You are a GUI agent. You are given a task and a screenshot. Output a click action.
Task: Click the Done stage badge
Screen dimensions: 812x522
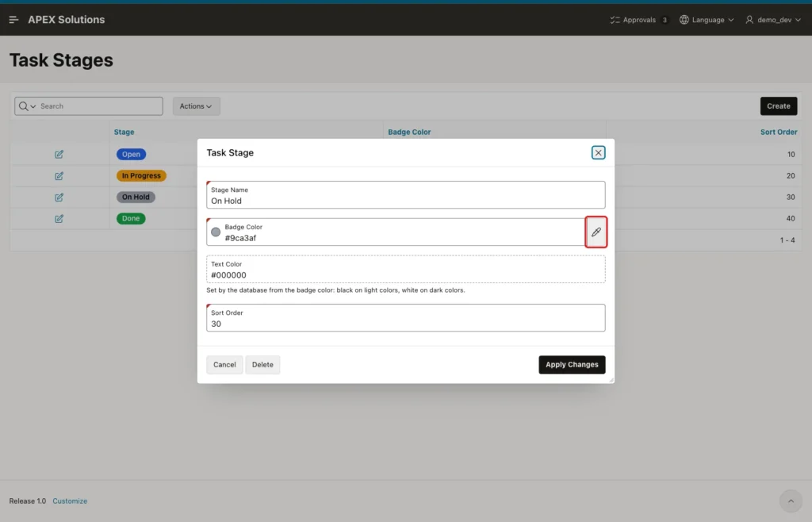click(x=131, y=218)
